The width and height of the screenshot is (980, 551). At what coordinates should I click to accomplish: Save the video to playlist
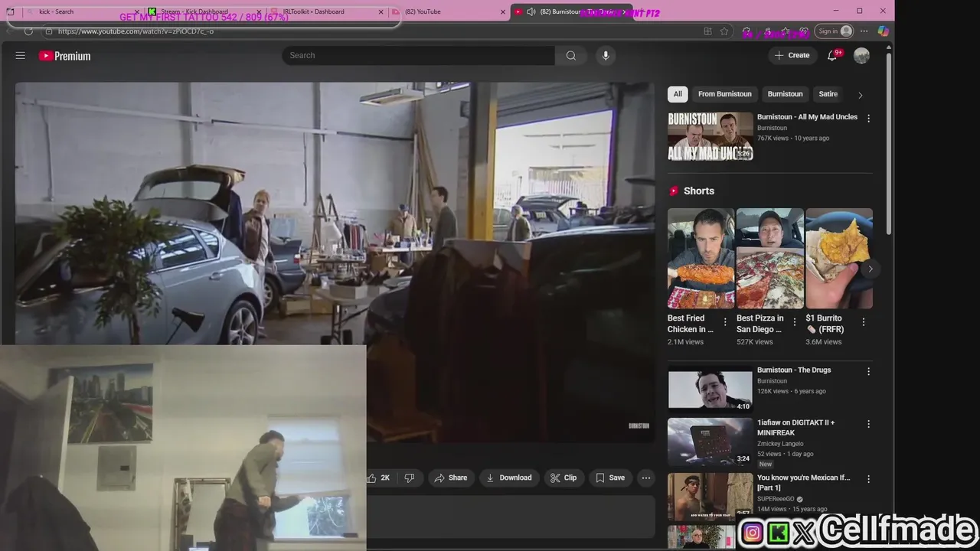(610, 478)
